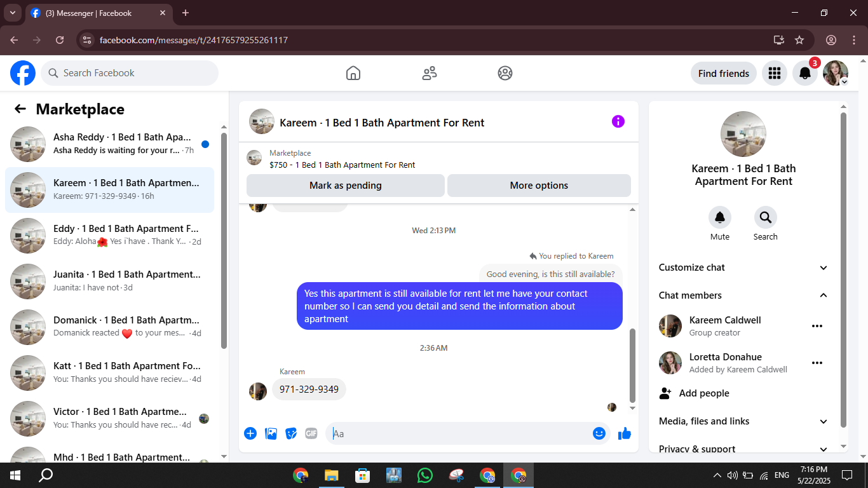Open the Domanick conversation
This screenshot has width=868, height=488.
(x=109, y=327)
